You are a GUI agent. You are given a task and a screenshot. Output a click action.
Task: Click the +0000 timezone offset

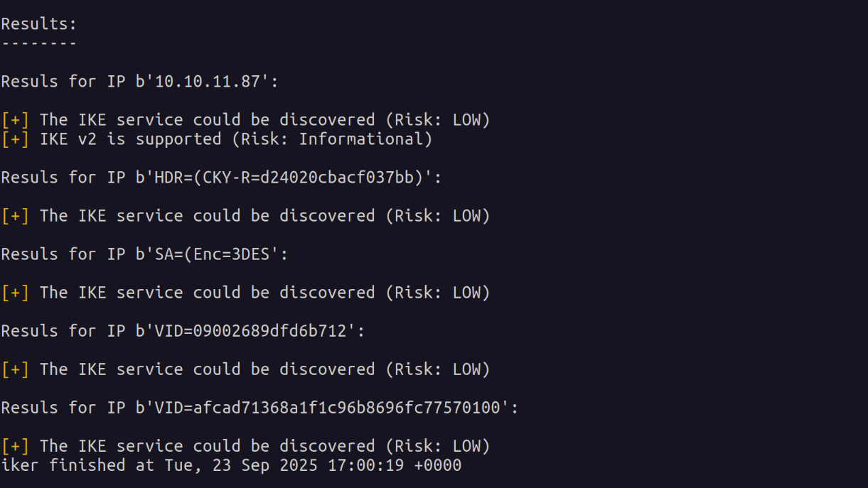[438, 465]
